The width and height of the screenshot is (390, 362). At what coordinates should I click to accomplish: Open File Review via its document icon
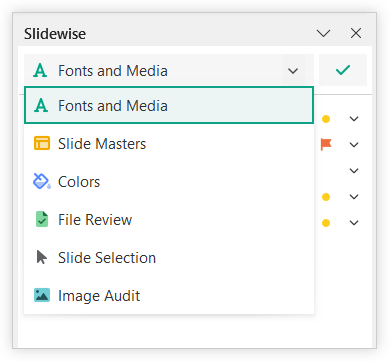click(x=42, y=219)
